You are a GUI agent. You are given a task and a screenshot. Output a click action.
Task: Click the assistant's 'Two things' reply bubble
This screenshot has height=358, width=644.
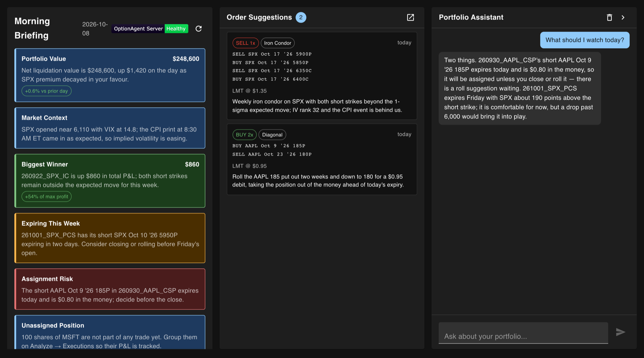[x=520, y=88]
